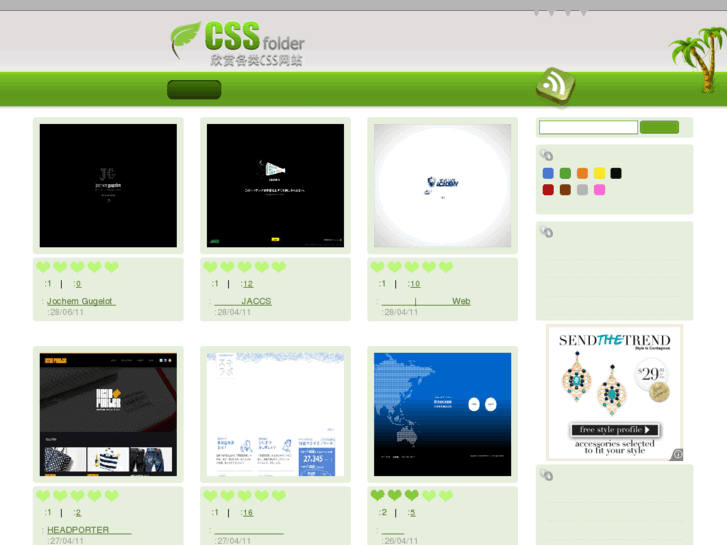The height and width of the screenshot is (545, 727).
Task: Rate the 26/04/11 entry with the fourth heart
Action: click(x=429, y=495)
